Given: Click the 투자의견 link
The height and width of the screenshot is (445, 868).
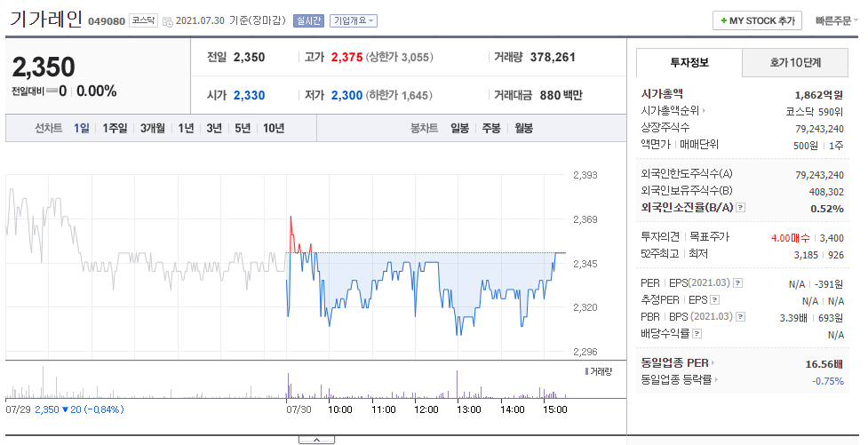Looking at the screenshot, I should (660, 237).
